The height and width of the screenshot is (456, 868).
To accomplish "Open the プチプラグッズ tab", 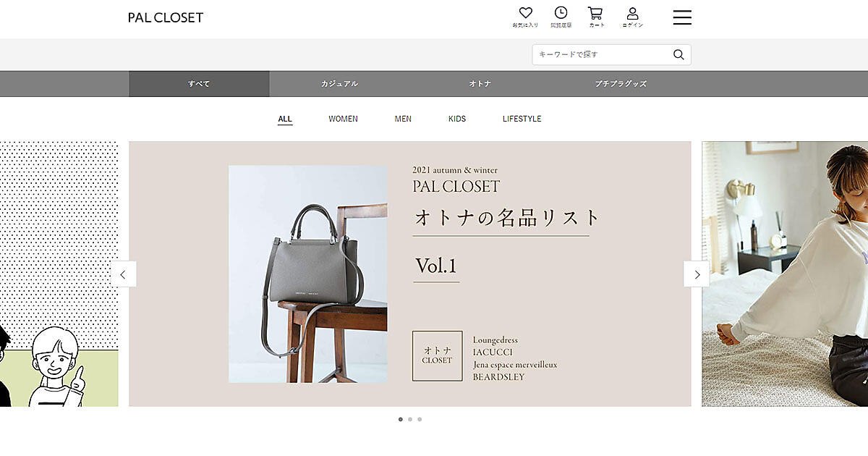I will click(x=621, y=84).
